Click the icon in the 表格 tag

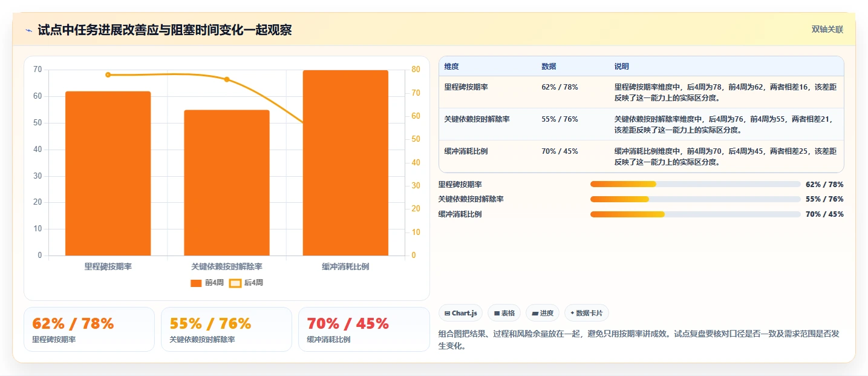(x=497, y=314)
